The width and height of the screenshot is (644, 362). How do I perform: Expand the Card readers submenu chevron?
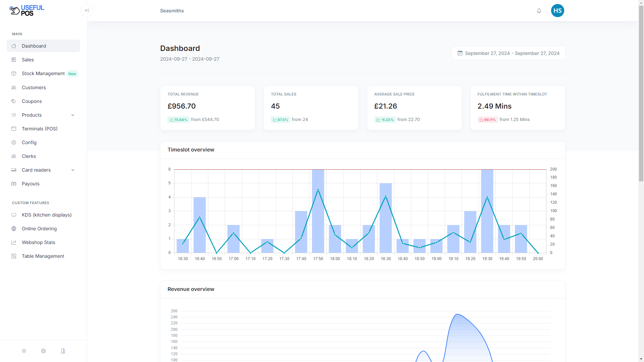click(x=73, y=170)
